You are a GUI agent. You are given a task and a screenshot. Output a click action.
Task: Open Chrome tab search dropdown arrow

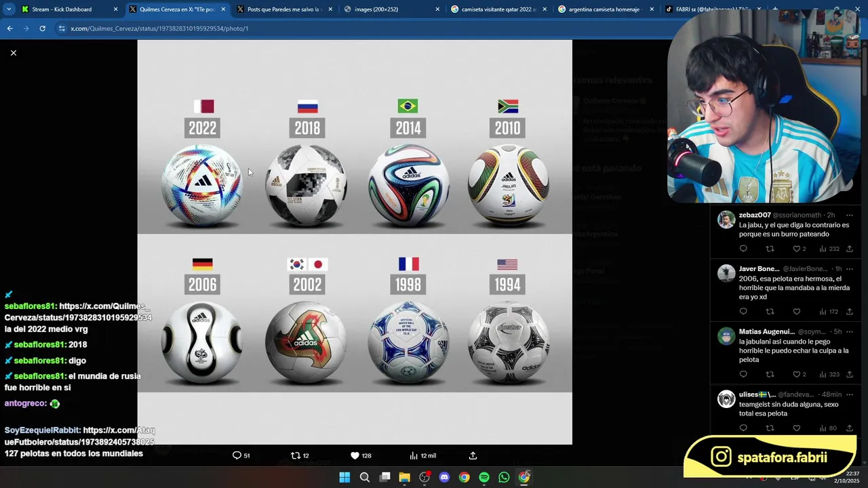8,9
